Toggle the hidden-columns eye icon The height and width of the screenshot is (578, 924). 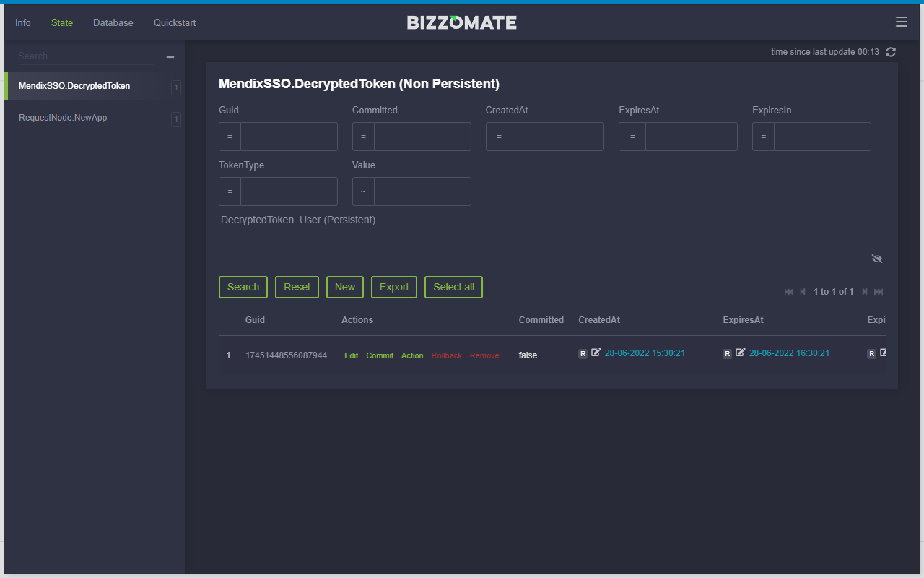pos(877,259)
